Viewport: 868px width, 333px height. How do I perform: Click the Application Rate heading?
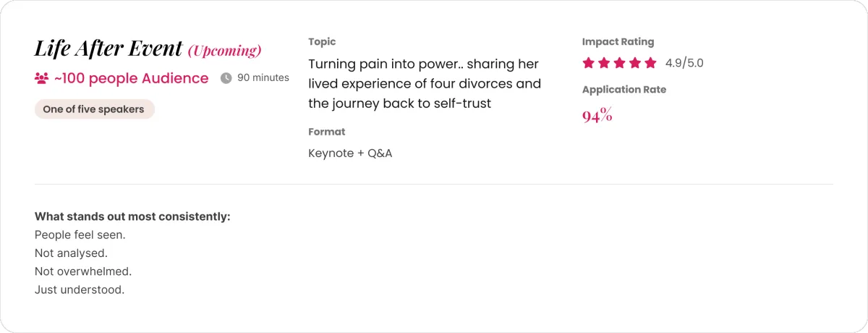(624, 90)
